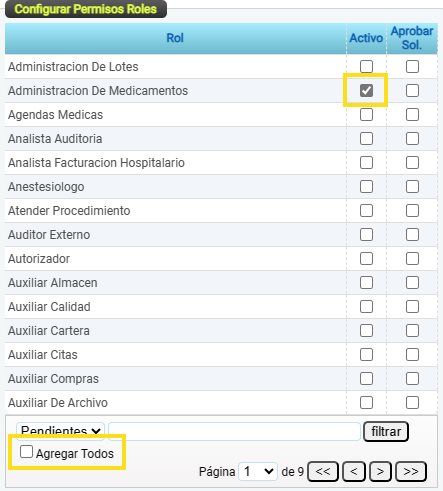
Task: Click the filtrar button
Action: click(386, 431)
